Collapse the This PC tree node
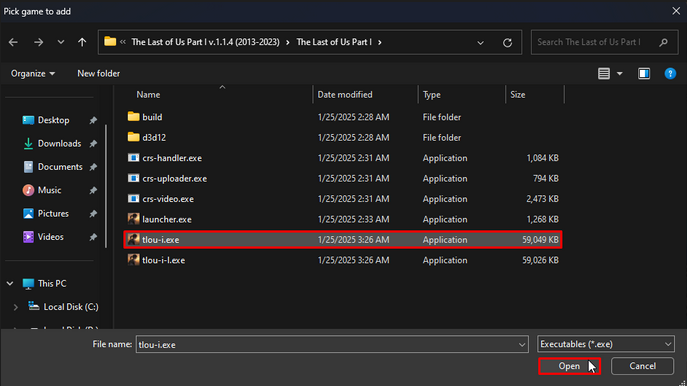Screen dimensions: 687x386 pos(10,283)
